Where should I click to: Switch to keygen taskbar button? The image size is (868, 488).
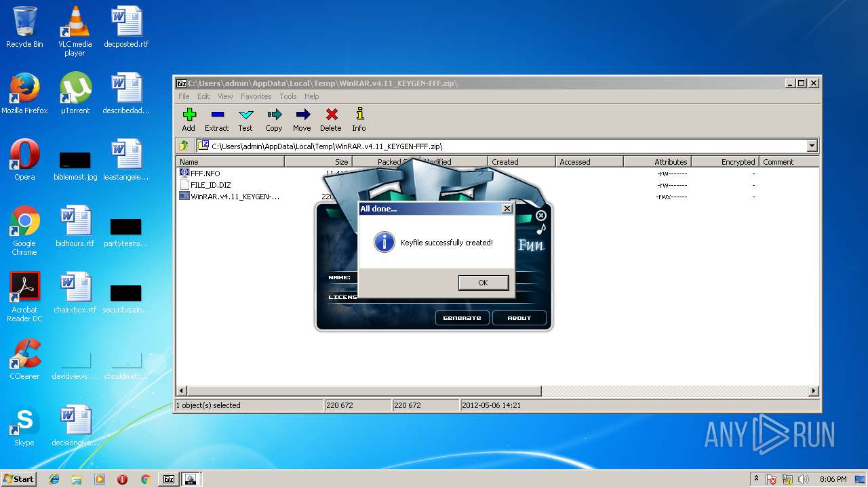point(191,479)
